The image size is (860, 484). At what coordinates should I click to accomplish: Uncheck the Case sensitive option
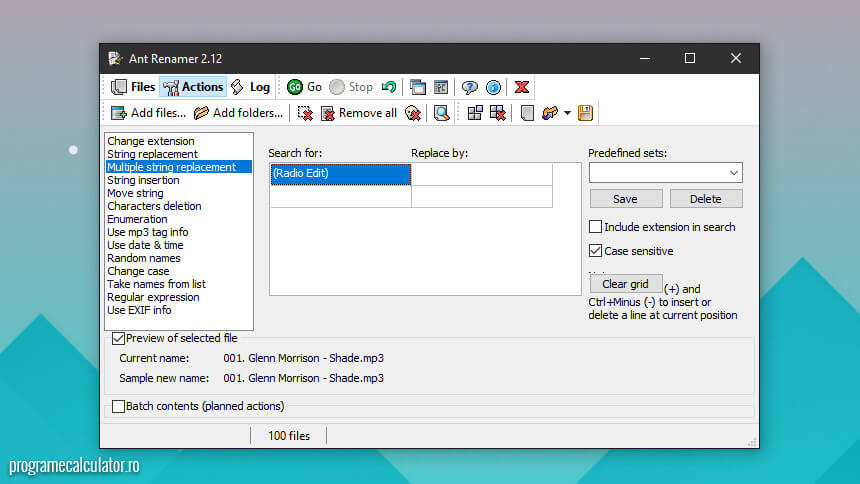pyautogui.click(x=596, y=251)
